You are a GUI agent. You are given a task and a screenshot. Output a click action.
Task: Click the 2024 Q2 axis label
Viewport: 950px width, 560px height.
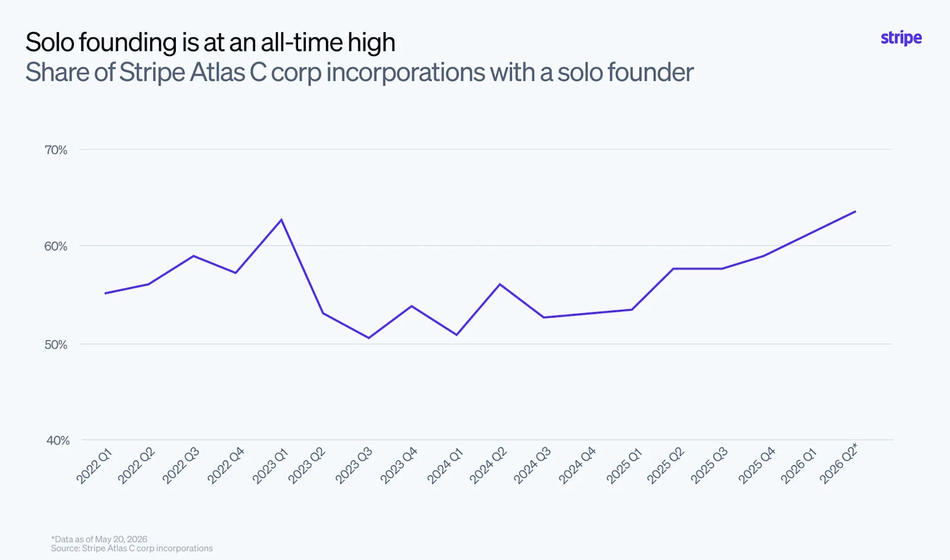[488, 466]
